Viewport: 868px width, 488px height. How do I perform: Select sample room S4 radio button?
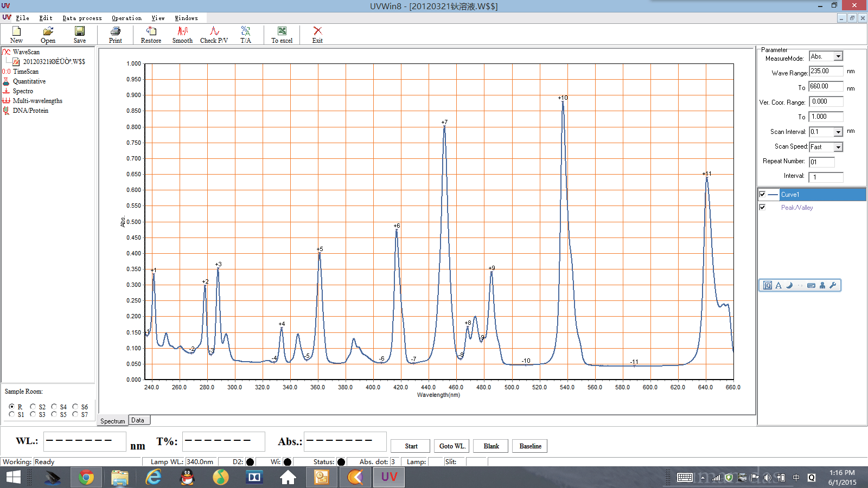[x=54, y=407]
